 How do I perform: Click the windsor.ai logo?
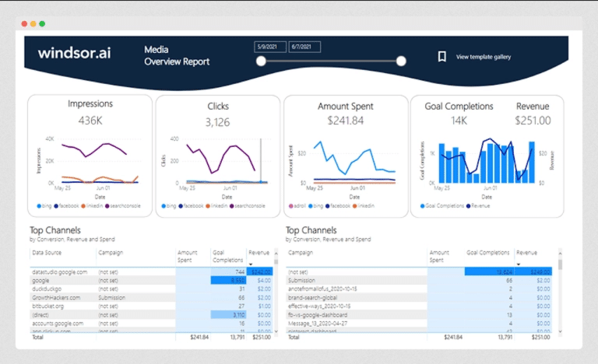75,54
